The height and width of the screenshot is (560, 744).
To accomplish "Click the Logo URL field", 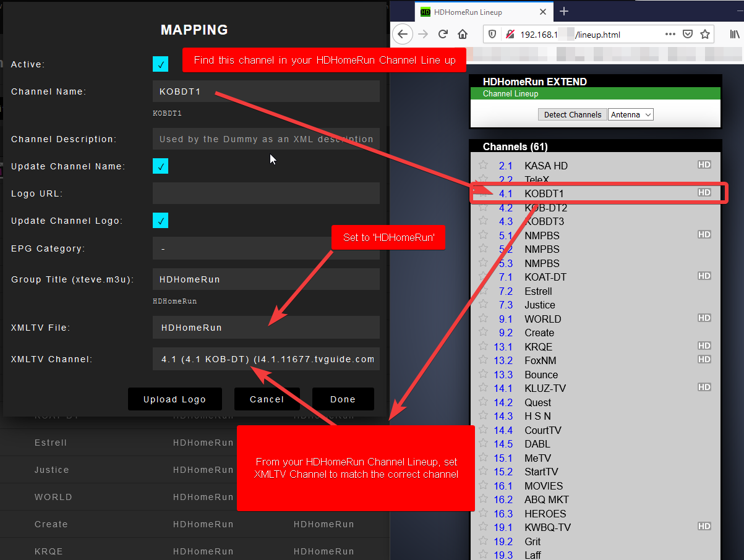I will click(266, 193).
